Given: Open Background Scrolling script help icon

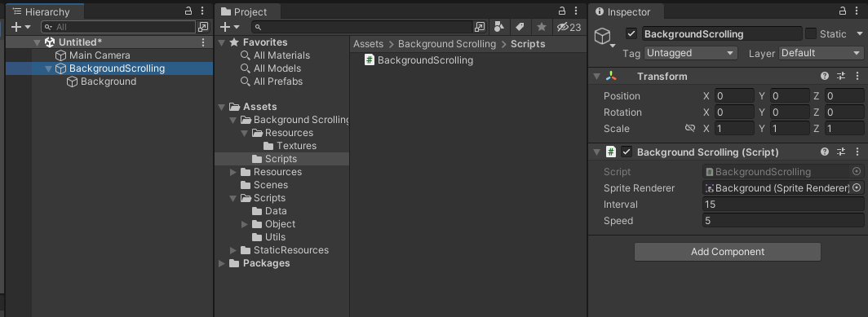Looking at the screenshot, I should pos(825,152).
